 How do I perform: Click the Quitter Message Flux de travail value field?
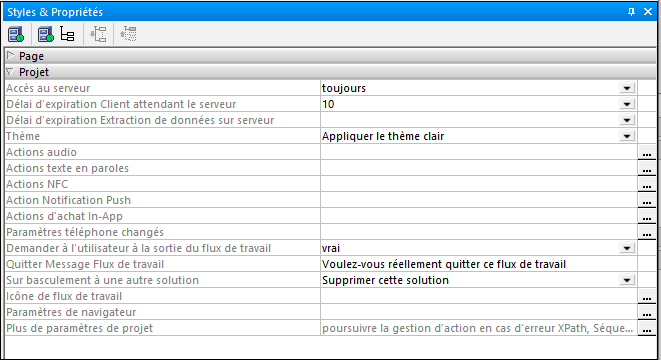coord(478,264)
